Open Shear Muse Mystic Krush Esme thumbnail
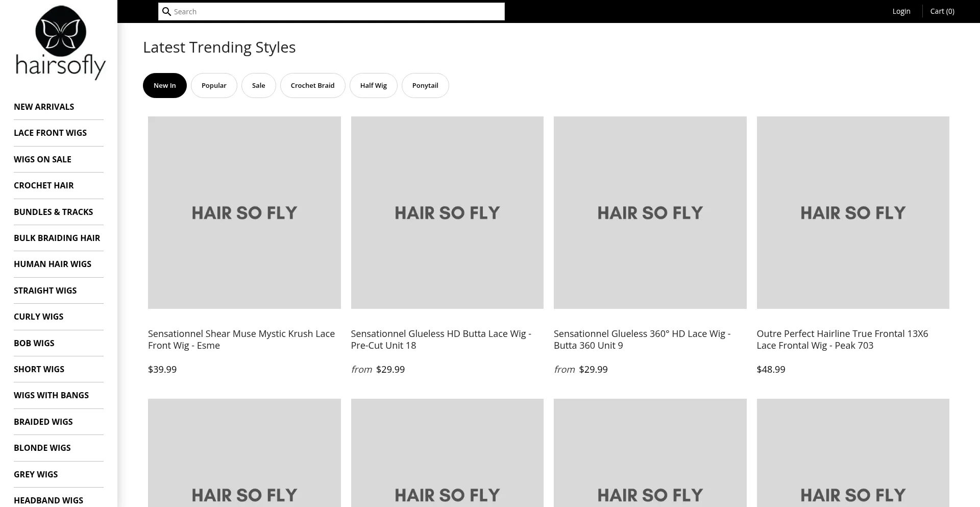The width and height of the screenshot is (980, 507). coord(244,212)
